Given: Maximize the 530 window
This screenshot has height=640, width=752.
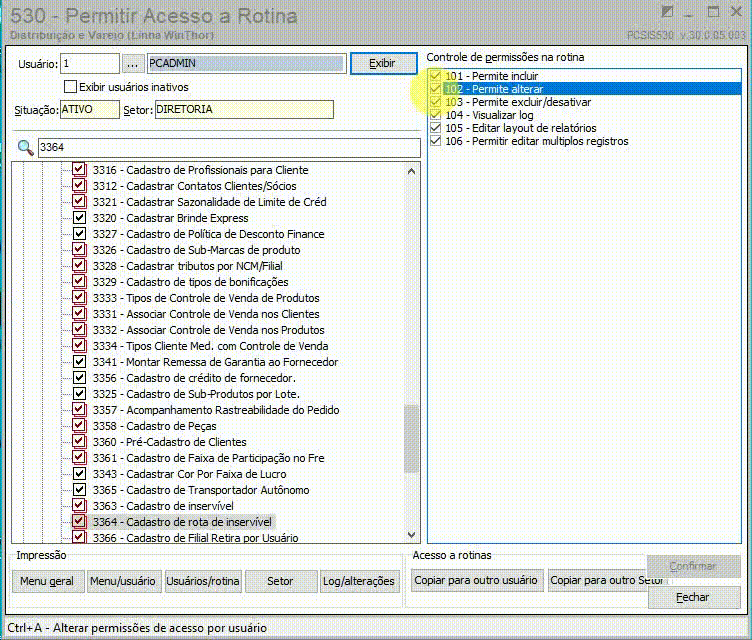Looking at the screenshot, I should pyautogui.click(x=714, y=11).
